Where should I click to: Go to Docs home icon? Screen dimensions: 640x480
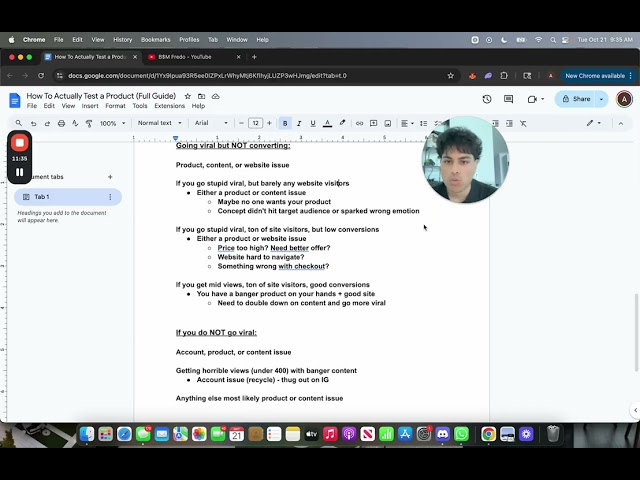tap(15, 100)
